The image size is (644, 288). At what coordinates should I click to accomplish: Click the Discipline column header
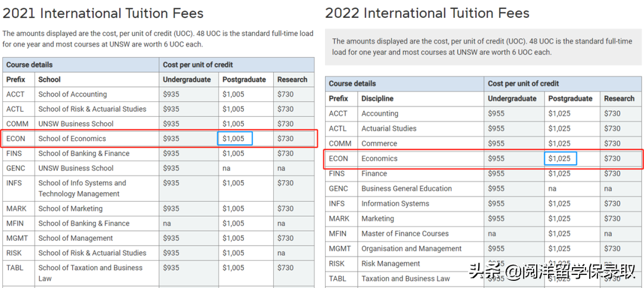click(377, 98)
